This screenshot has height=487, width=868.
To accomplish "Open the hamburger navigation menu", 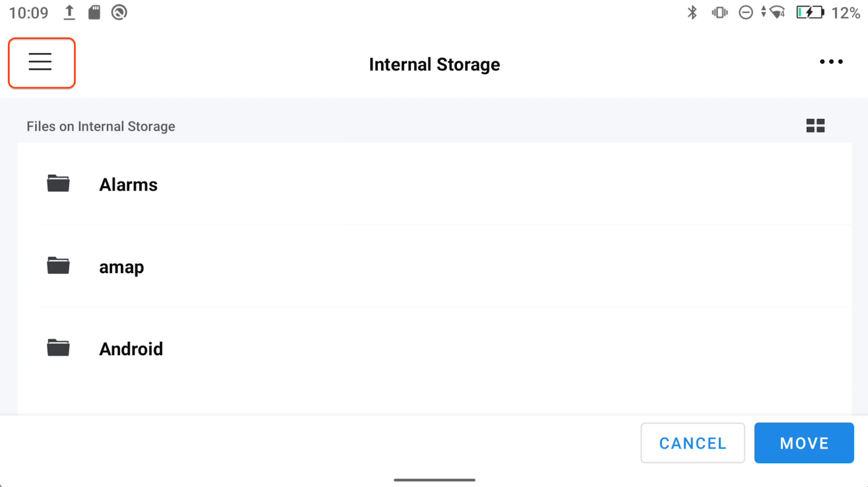I will click(41, 62).
